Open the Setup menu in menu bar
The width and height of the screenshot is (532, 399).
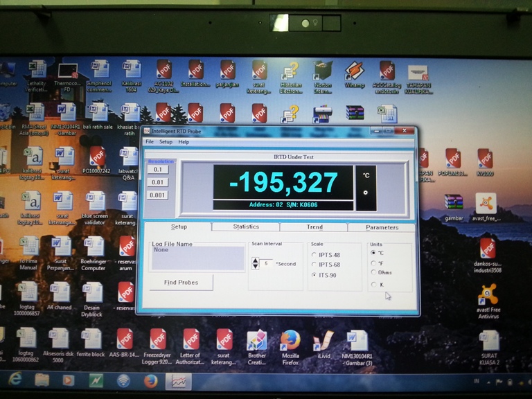[166, 142]
